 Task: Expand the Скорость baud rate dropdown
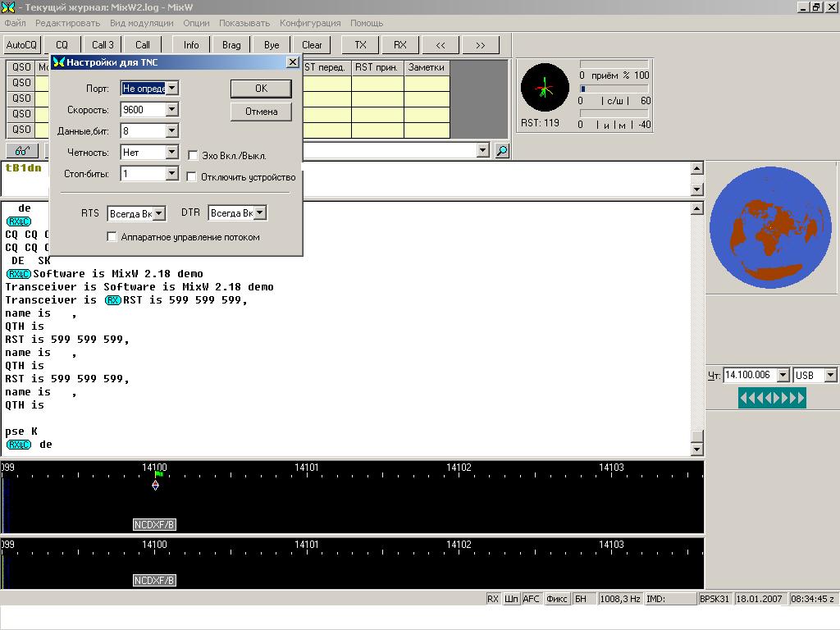(x=172, y=109)
